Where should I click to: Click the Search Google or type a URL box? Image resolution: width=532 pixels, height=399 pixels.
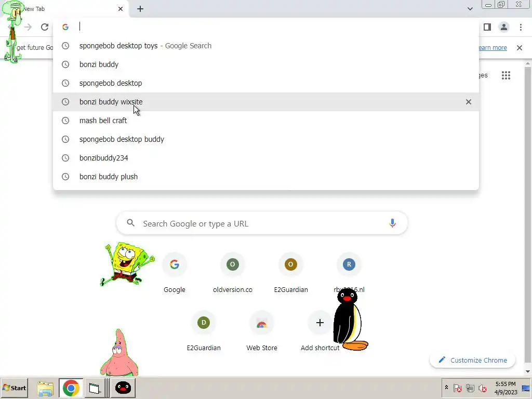click(262, 223)
